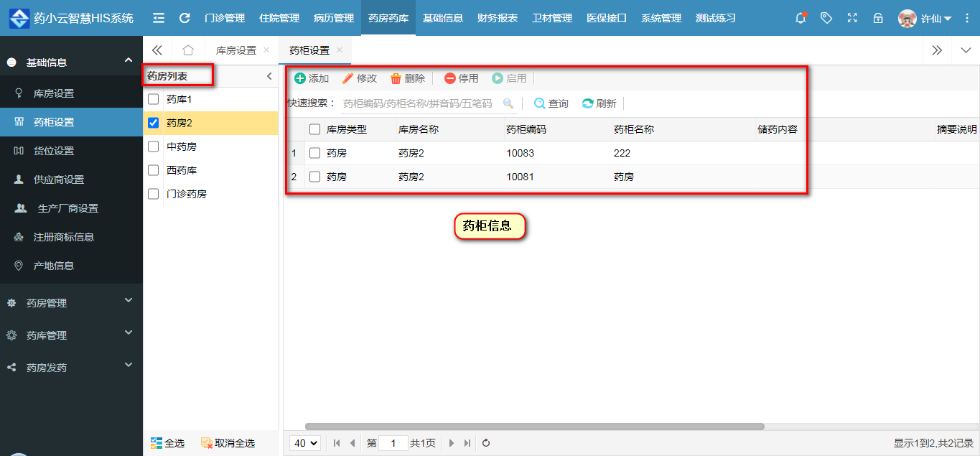Close the 库房设置 tab
This screenshot has width=980, height=456.
[x=266, y=50]
